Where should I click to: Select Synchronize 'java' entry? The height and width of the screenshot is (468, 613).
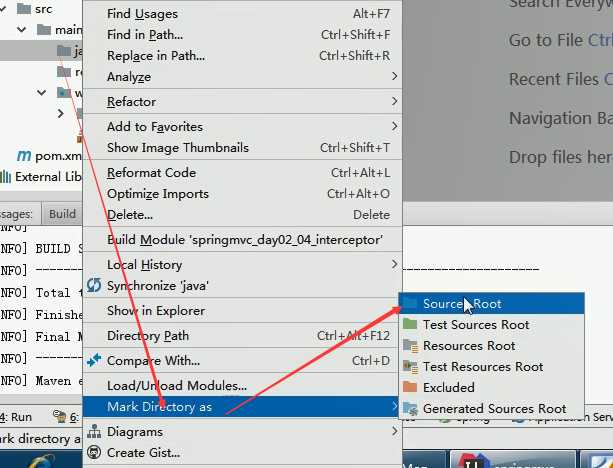point(242,286)
